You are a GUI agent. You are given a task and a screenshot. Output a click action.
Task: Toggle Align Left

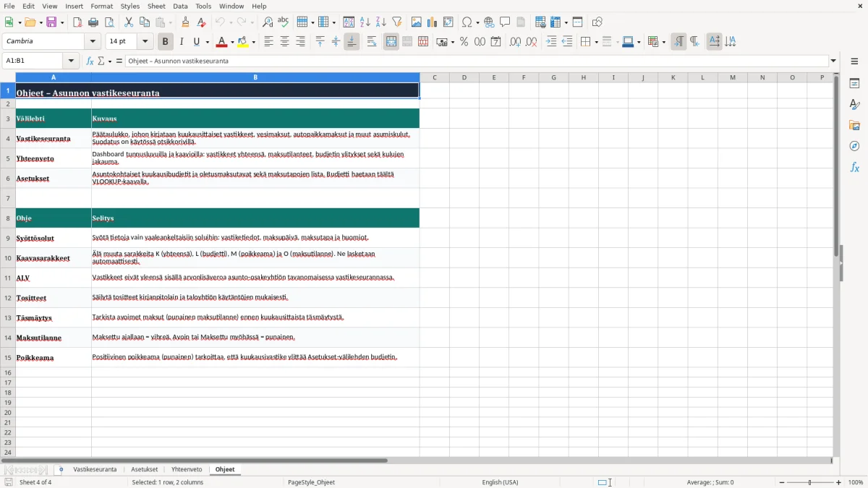(x=269, y=42)
